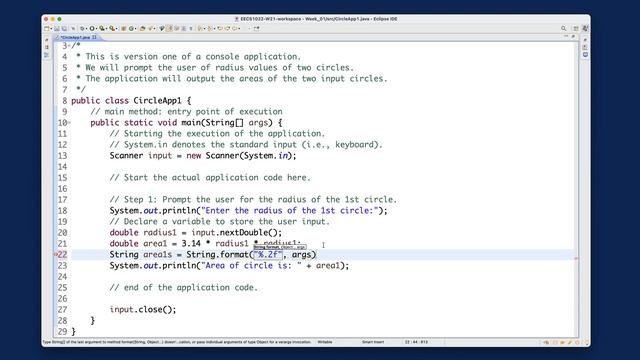The width and height of the screenshot is (640, 360).
Task: Click the External Tools run icon
Action: click(x=112, y=29)
